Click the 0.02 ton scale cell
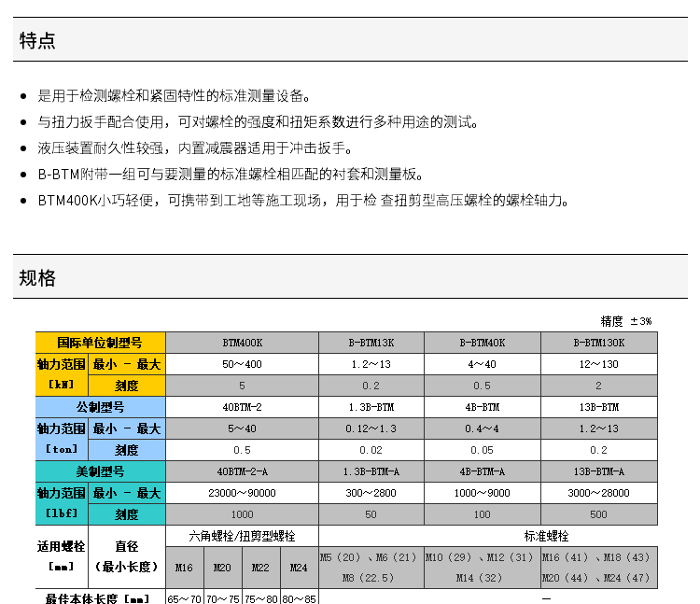 coord(371,450)
